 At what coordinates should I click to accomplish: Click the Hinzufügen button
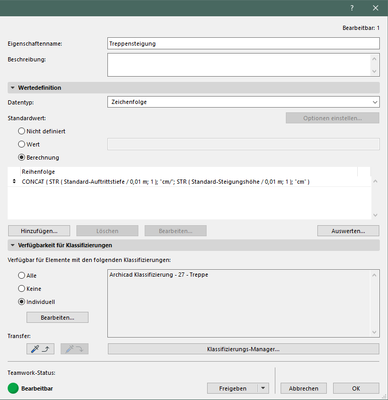point(39,231)
